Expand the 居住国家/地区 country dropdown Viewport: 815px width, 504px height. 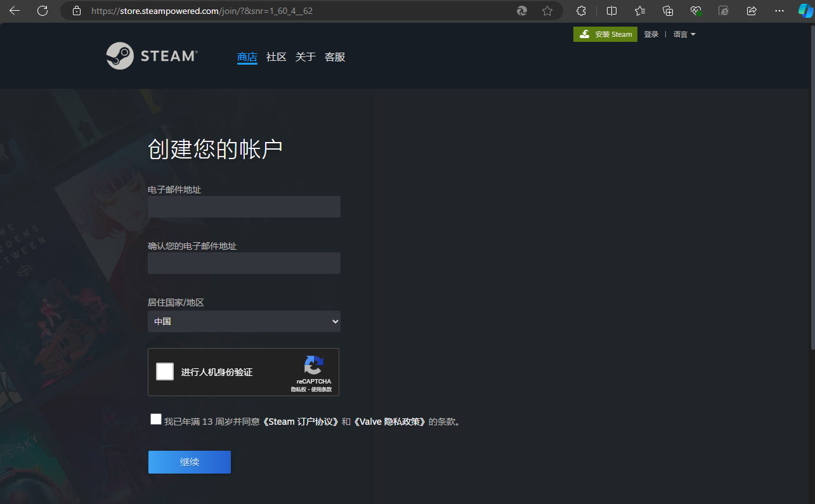[244, 321]
